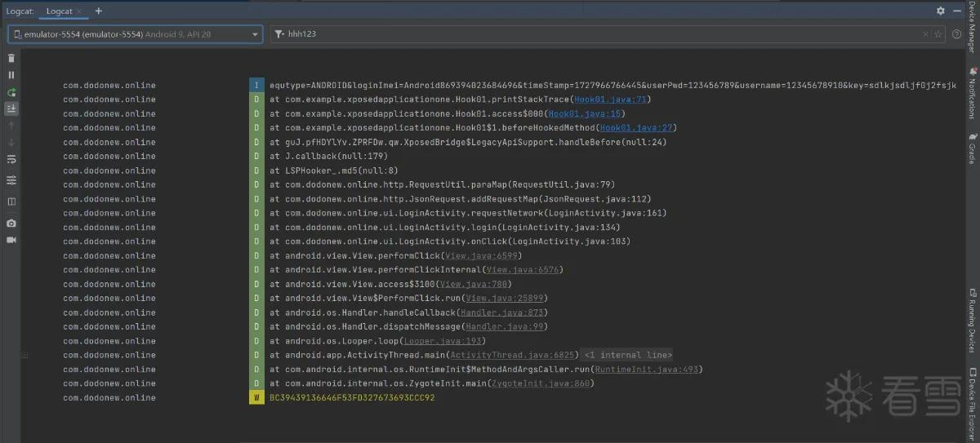This screenshot has width=980, height=443.
Task: Open the filter history dropdown
Action: [x=280, y=34]
